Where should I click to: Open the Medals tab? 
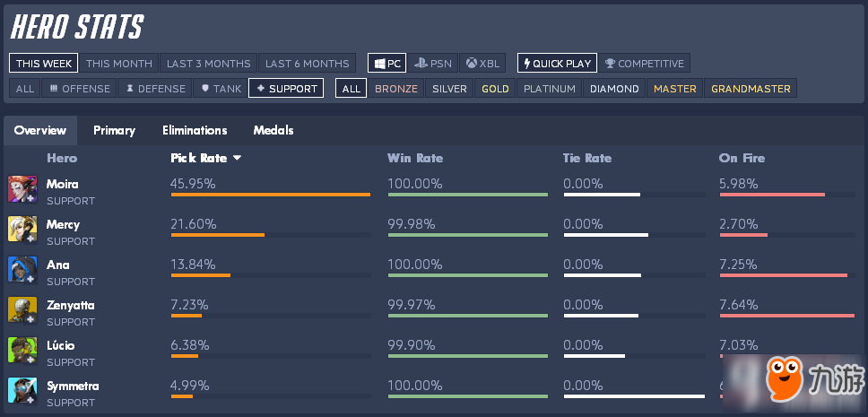273,130
